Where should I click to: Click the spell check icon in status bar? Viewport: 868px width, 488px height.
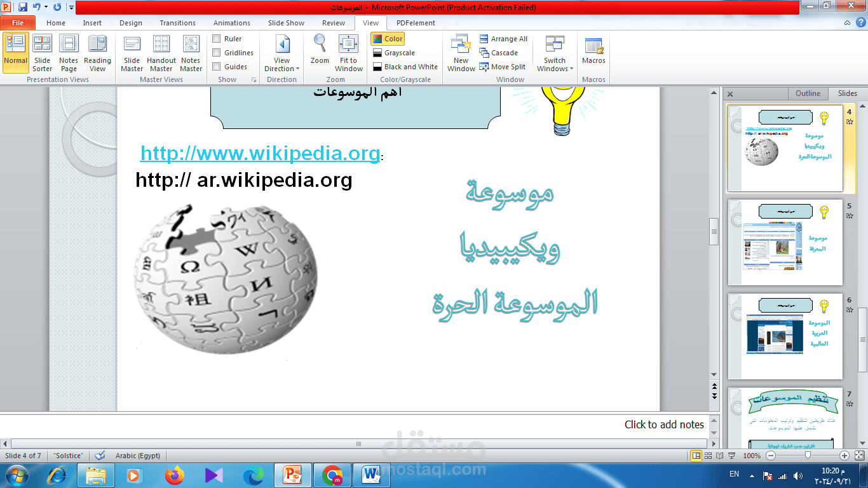coord(100,456)
